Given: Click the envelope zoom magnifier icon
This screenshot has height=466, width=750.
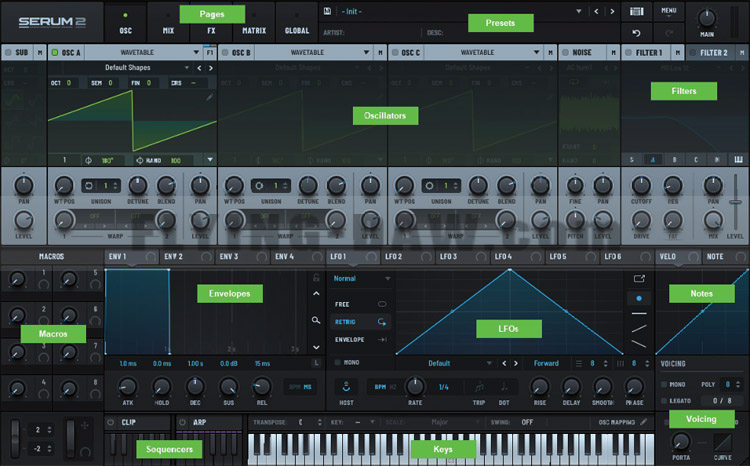Looking at the screenshot, I should 316,320.
